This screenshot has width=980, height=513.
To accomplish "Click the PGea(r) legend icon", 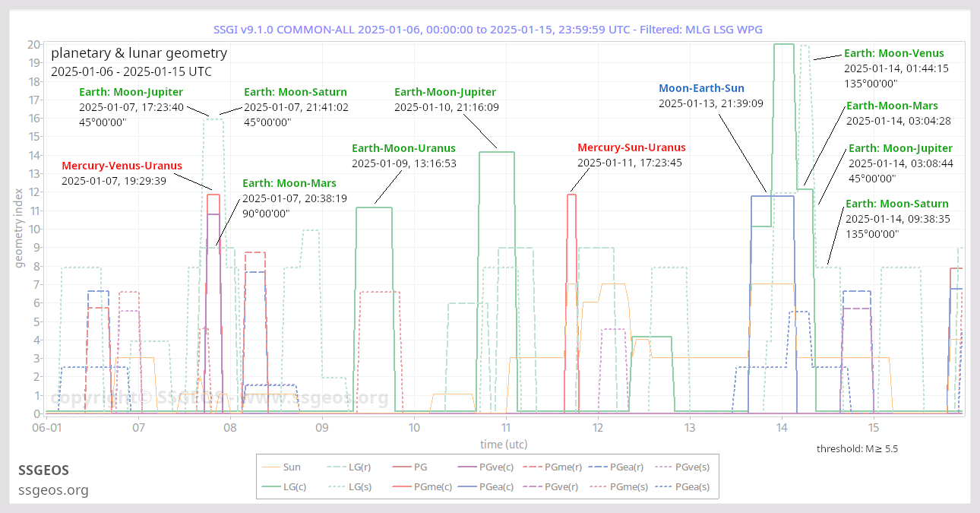I will [599, 467].
